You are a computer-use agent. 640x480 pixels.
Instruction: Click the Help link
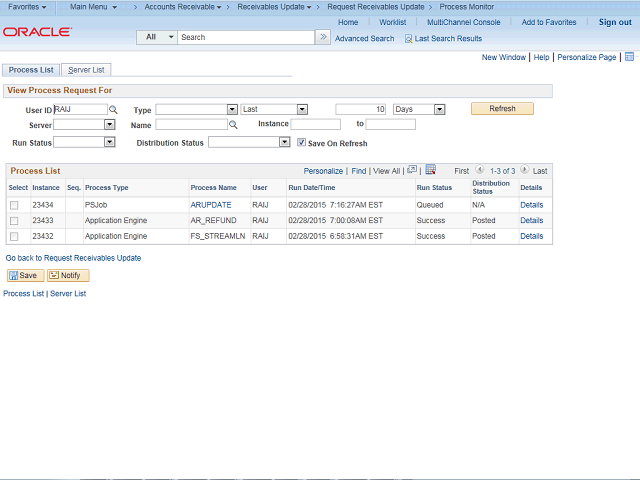coord(541,57)
